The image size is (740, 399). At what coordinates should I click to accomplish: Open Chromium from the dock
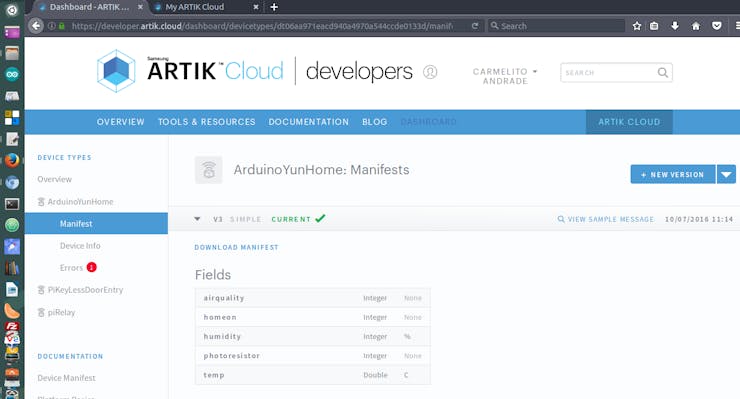[x=12, y=182]
